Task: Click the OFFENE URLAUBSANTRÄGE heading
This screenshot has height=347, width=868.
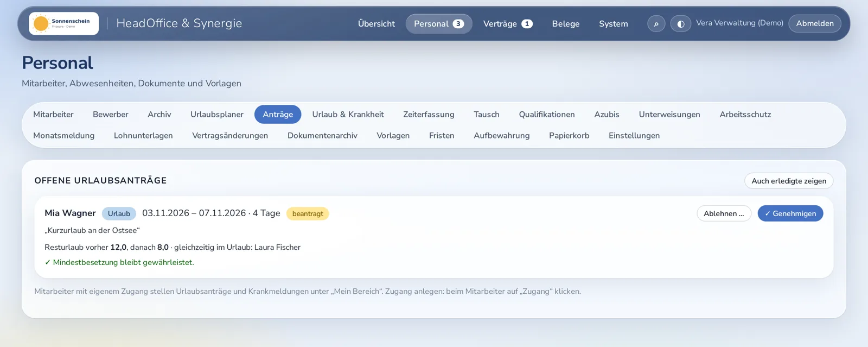Action: pyautogui.click(x=100, y=180)
